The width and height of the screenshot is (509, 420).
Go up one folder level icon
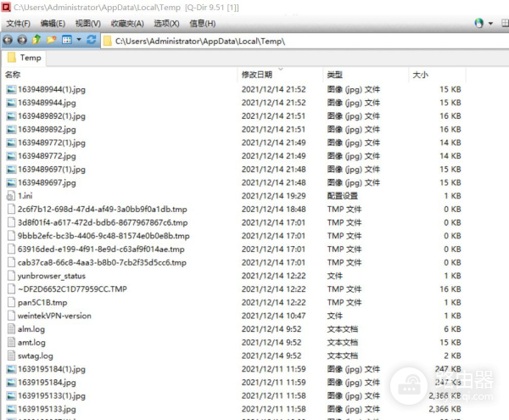[36, 40]
